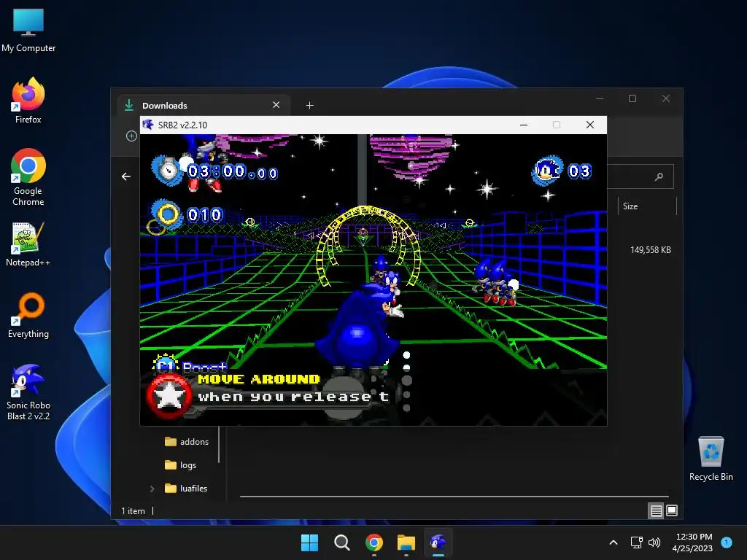Click the gold ring counter icon in HUD
Image resolution: width=747 pixels, height=560 pixels.
[167, 215]
